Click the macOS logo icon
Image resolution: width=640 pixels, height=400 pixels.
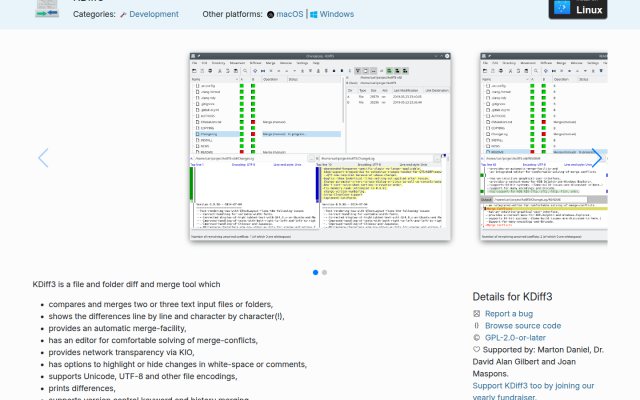pos(270,15)
